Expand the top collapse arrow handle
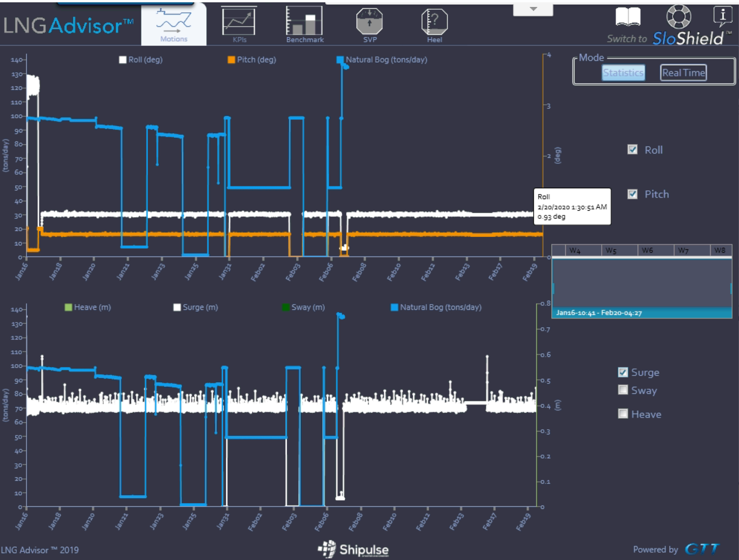 pos(533,9)
